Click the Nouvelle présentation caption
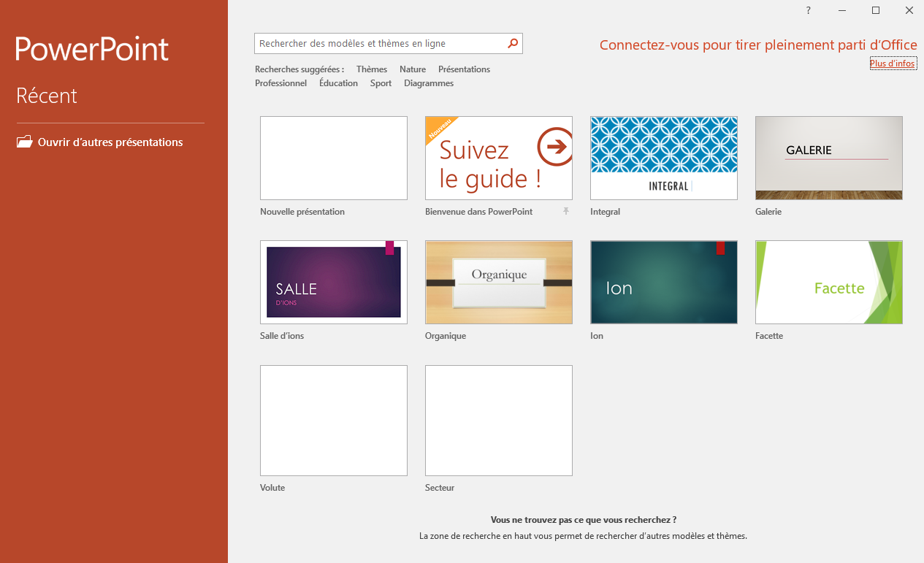This screenshot has width=924, height=563. coord(302,212)
